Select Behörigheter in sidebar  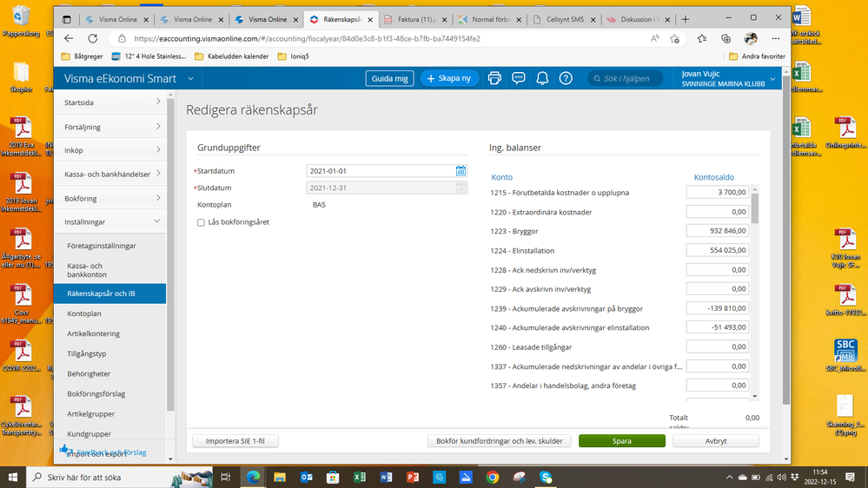click(x=89, y=373)
